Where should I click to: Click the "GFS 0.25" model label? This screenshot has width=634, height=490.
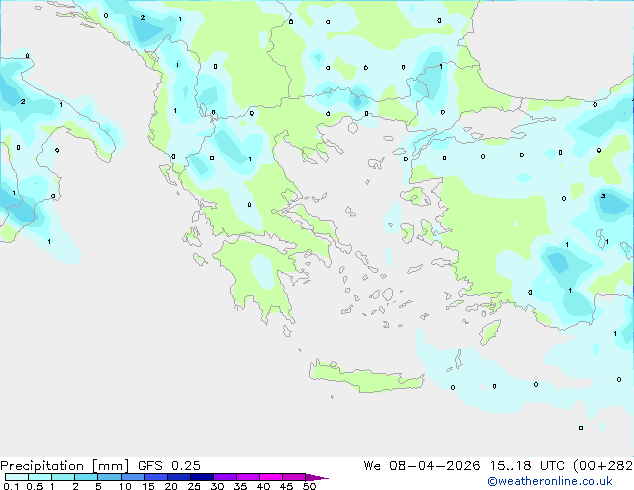[x=169, y=465]
